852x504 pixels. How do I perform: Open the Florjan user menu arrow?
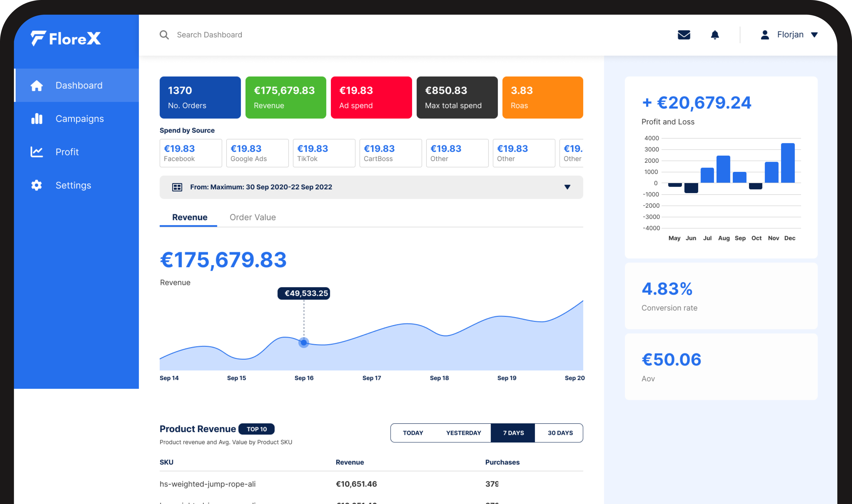click(814, 35)
